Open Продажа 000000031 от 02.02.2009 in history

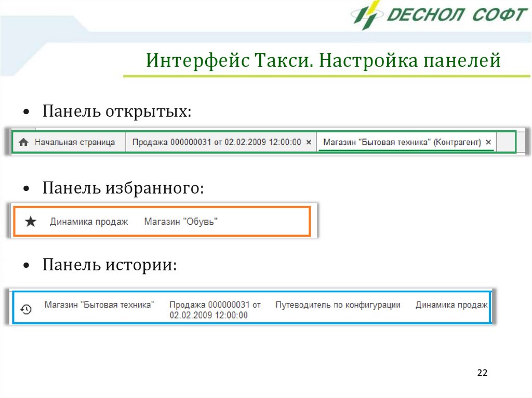point(215,310)
